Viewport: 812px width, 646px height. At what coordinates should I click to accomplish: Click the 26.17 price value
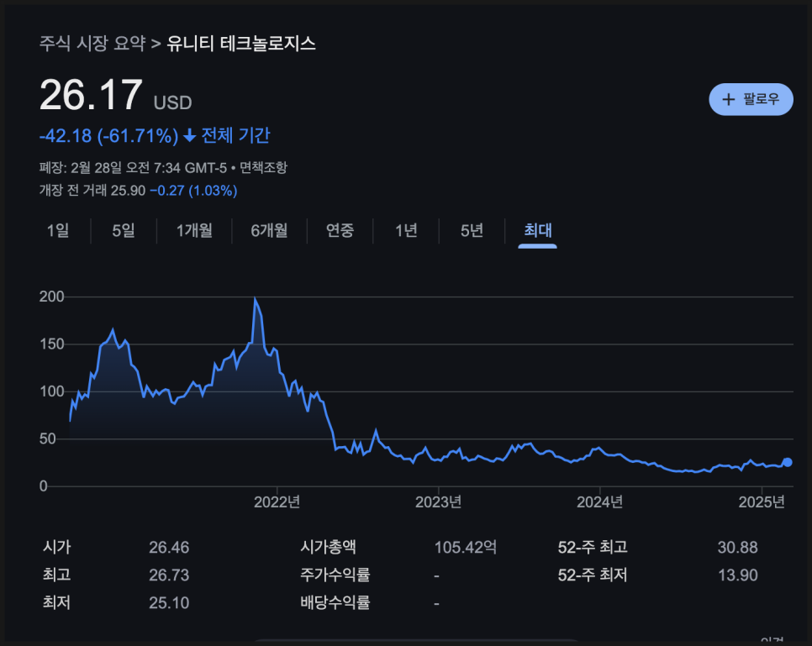tap(91, 95)
